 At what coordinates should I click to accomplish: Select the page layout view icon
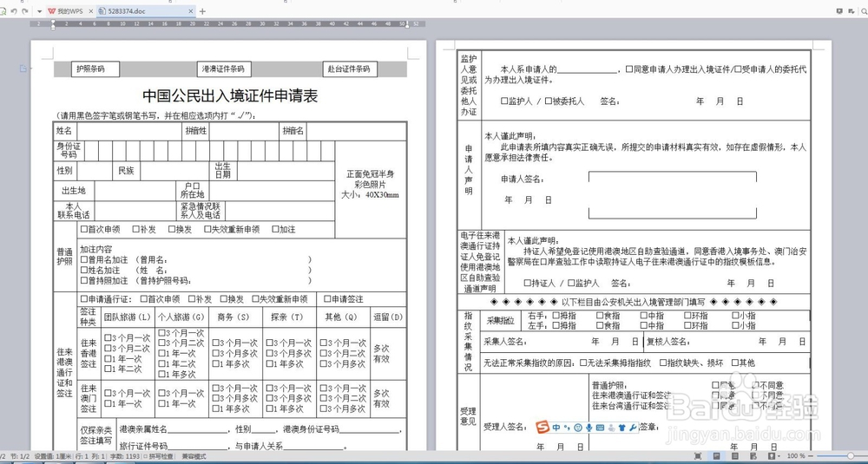pos(716,456)
